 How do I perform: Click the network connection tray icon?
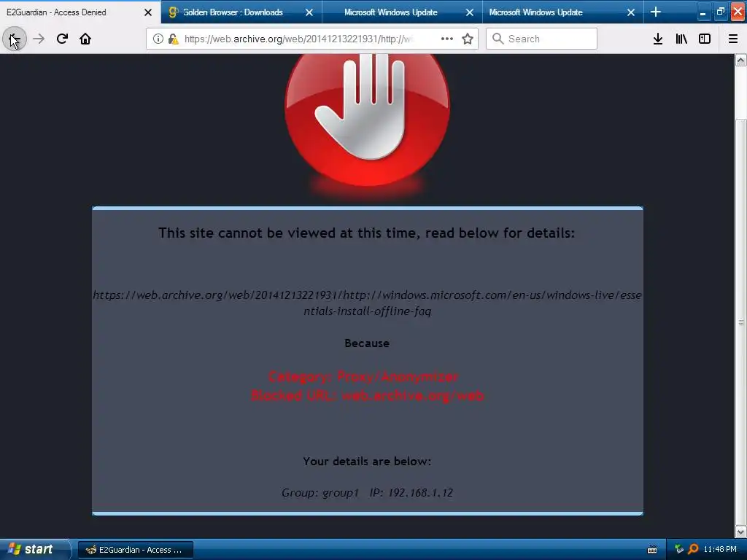click(679, 550)
